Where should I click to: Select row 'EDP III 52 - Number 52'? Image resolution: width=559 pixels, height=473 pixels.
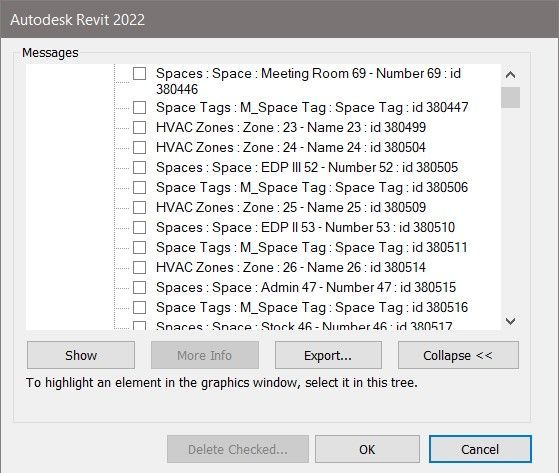pos(307,167)
